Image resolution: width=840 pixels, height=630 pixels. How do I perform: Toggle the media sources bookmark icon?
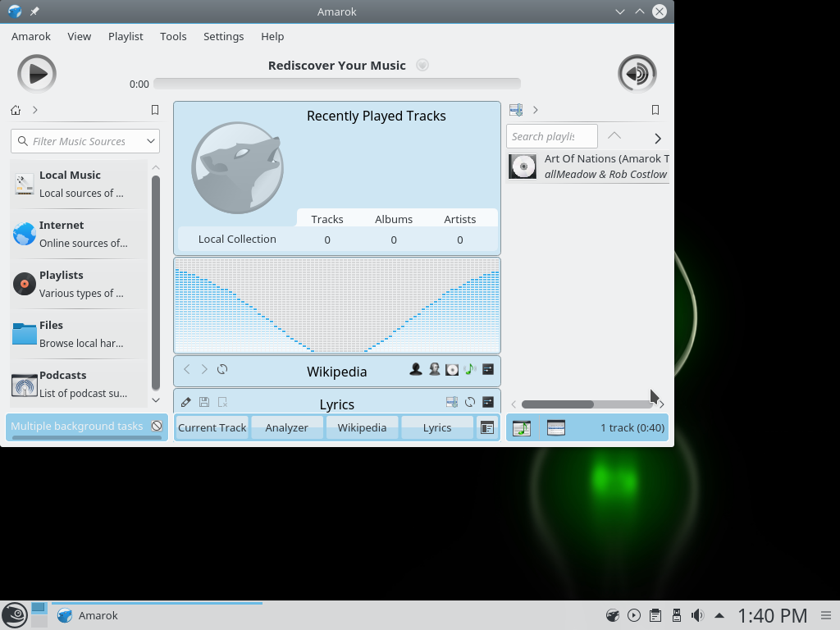tap(155, 110)
